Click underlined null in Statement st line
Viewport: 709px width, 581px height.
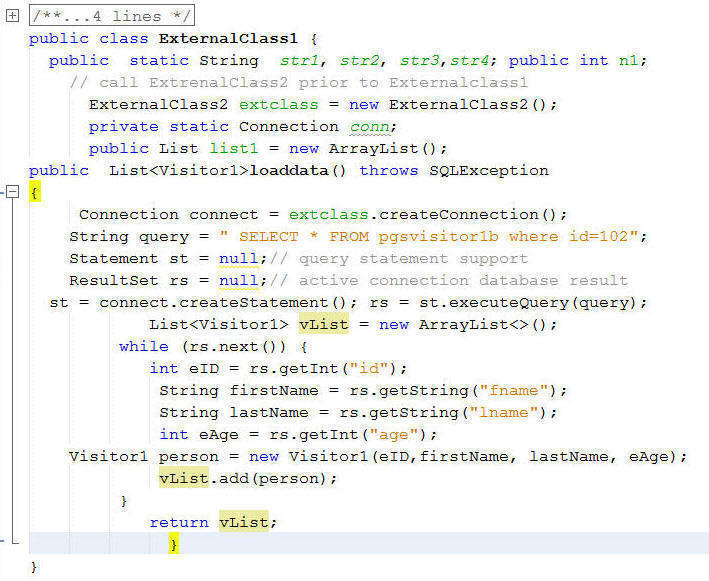239,259
